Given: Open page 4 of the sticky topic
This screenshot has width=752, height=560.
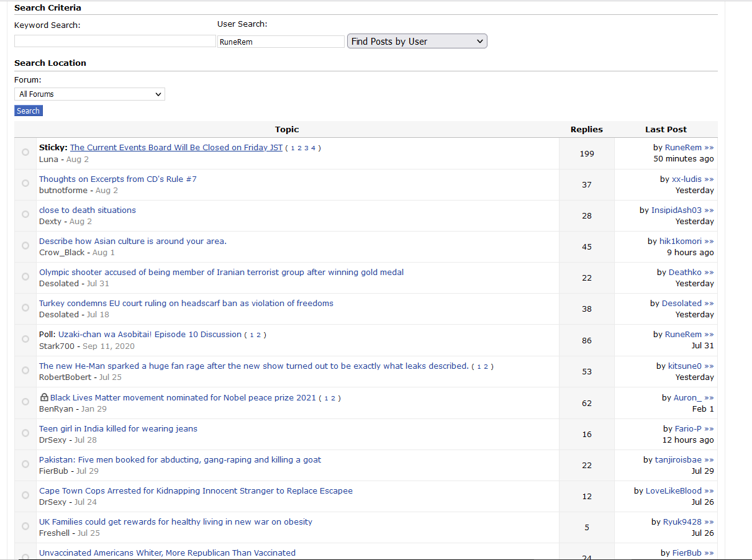Looking at the screenshot, I should point(313,148).
